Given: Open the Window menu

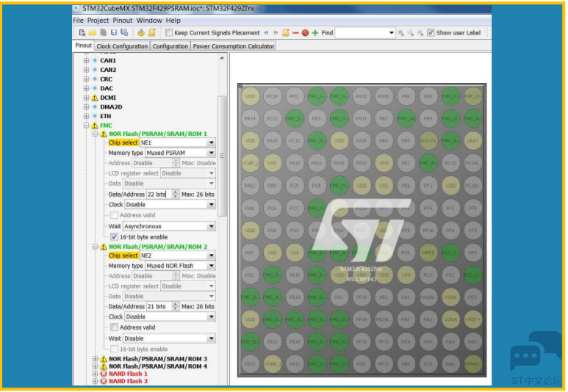Looking at the screenshot, I should (x=149, y=21).
